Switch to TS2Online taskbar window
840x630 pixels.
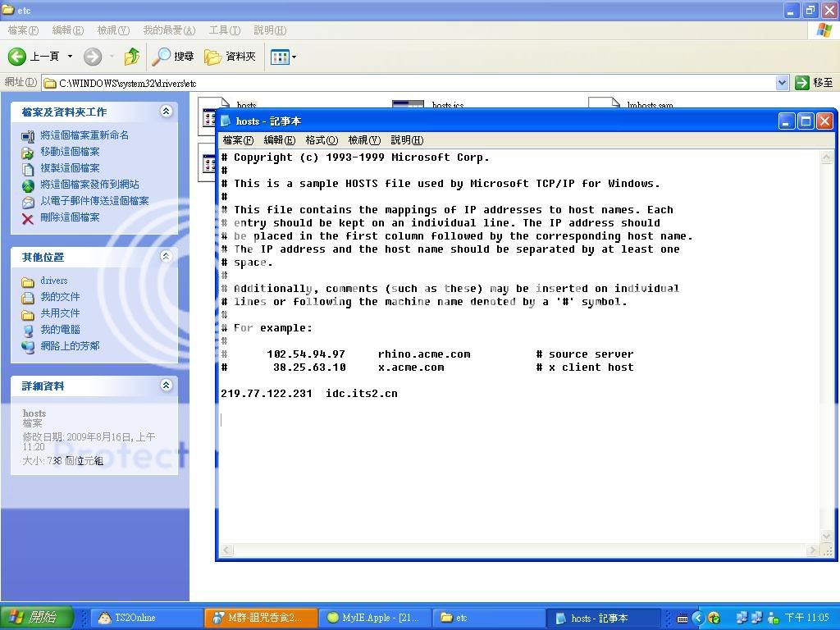(145, 618)
